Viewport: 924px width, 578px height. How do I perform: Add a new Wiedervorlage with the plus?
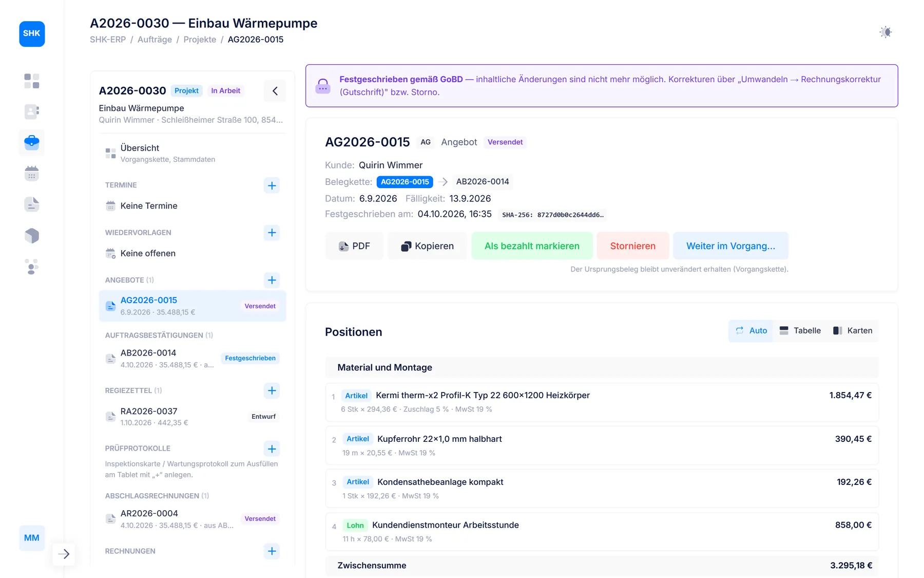tap(272, 233)
